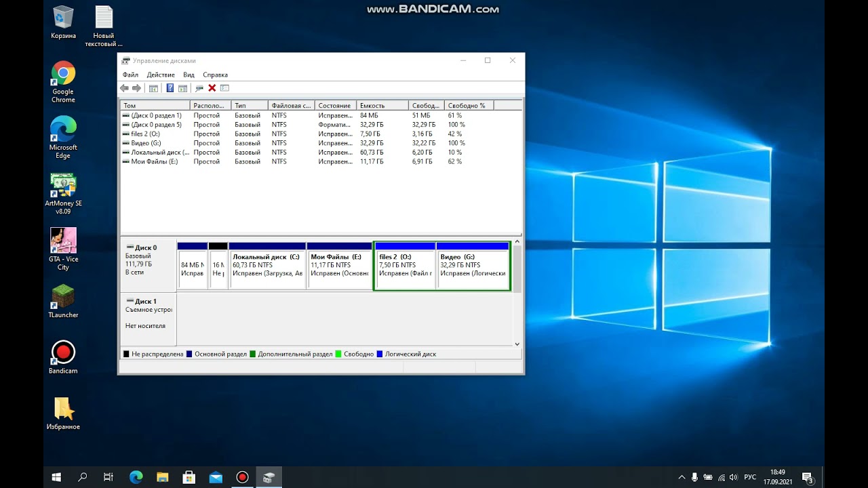The height and width of the screenshot is (488, 868).
Task: Click the connect drive toolbar icon
Action: (199, 88)
